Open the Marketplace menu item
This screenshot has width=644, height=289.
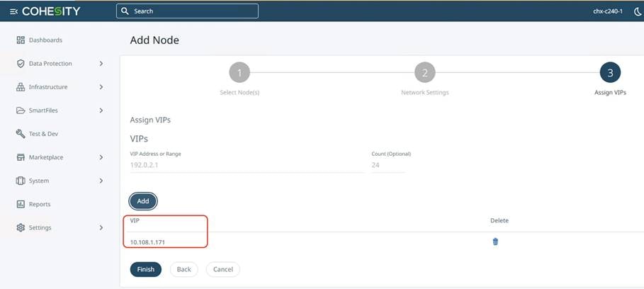46,157
